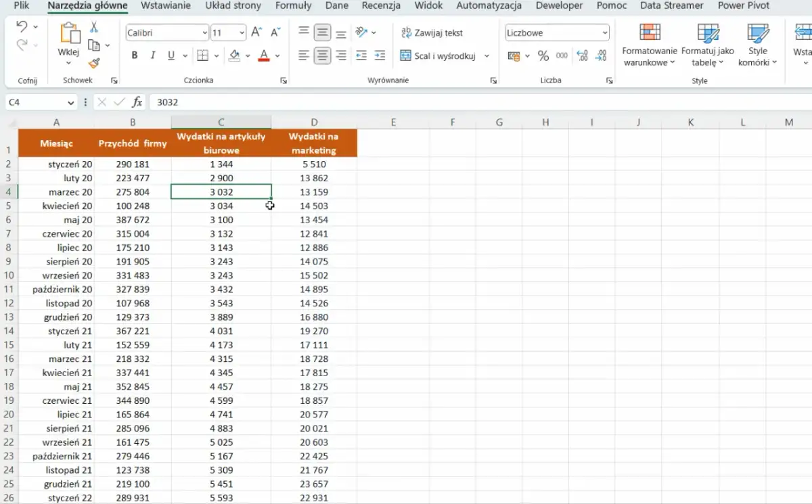Toggle Italic formatting
812x504 pixels.
click(153, 56)
